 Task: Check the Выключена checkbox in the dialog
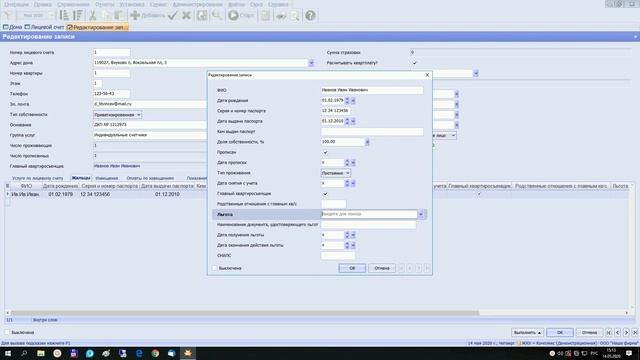(215, 268)
